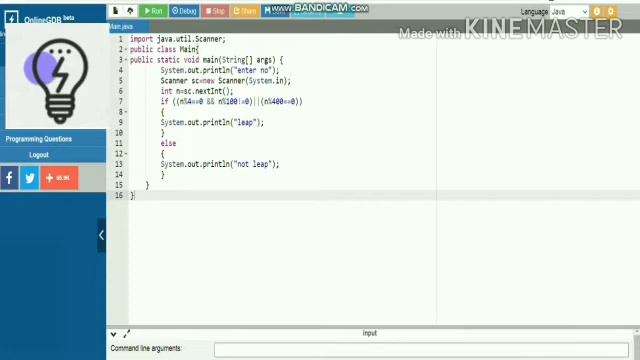Collapse the input panel down arrow
640x360 pixels.
[113, 334]
